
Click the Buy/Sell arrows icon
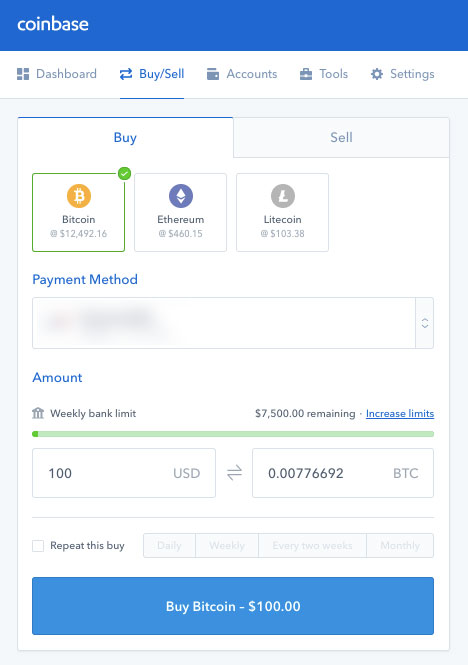click(x=126, y=74)
